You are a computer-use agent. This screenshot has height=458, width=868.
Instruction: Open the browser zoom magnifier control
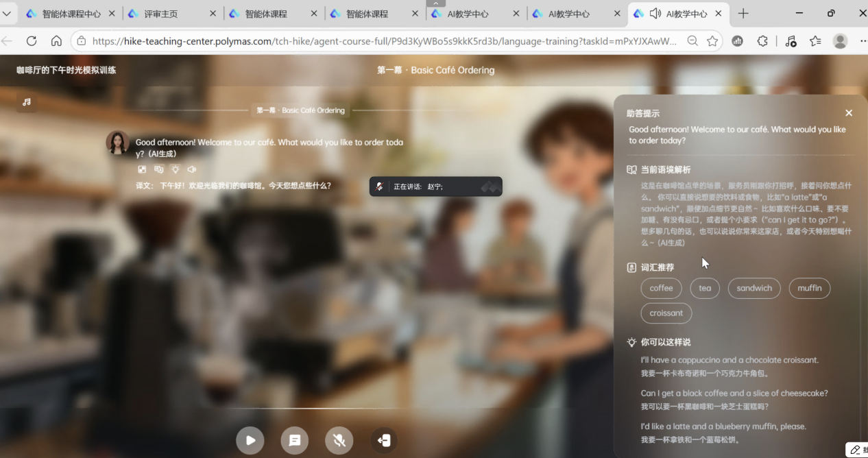pos(692,41)
